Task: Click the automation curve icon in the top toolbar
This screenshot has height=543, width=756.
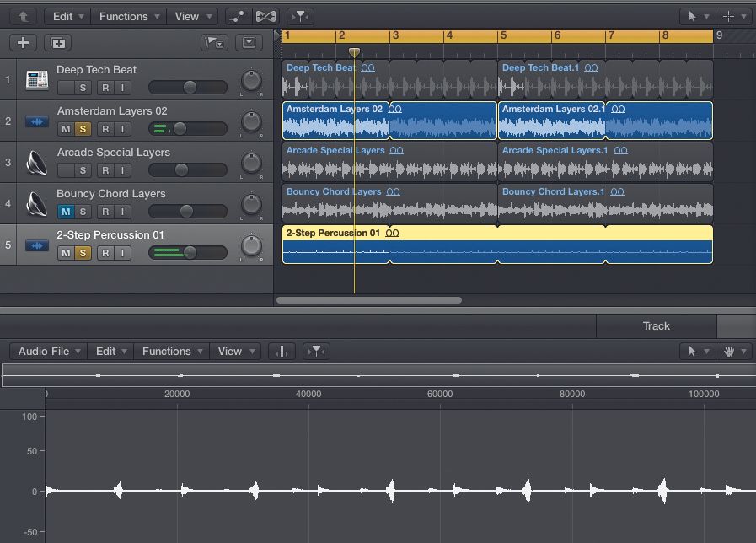Action: coord(237,15)
